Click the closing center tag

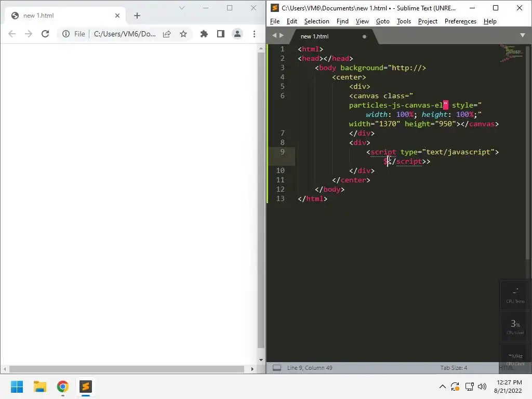pyautogui.click(x=351, y=180)
